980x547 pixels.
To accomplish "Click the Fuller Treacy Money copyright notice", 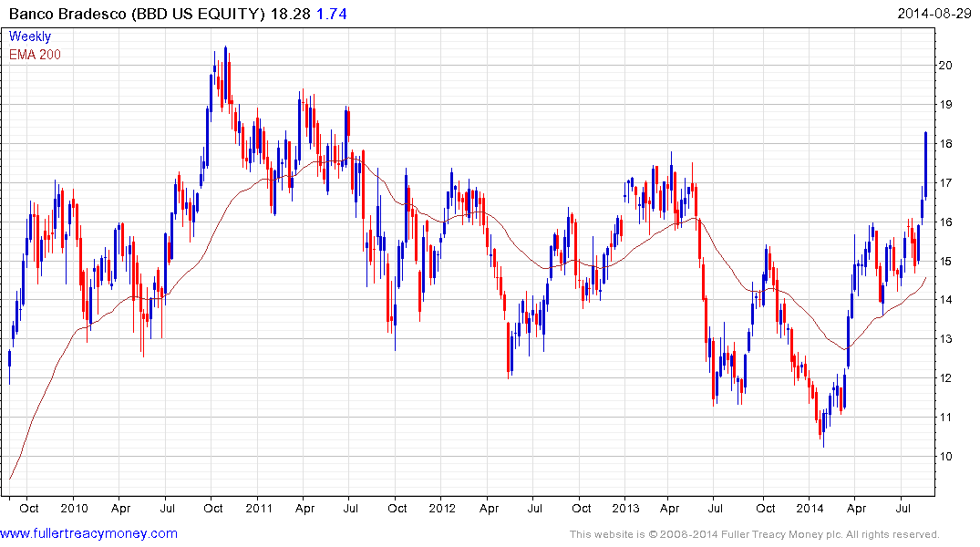I will [x=755, y=534].
